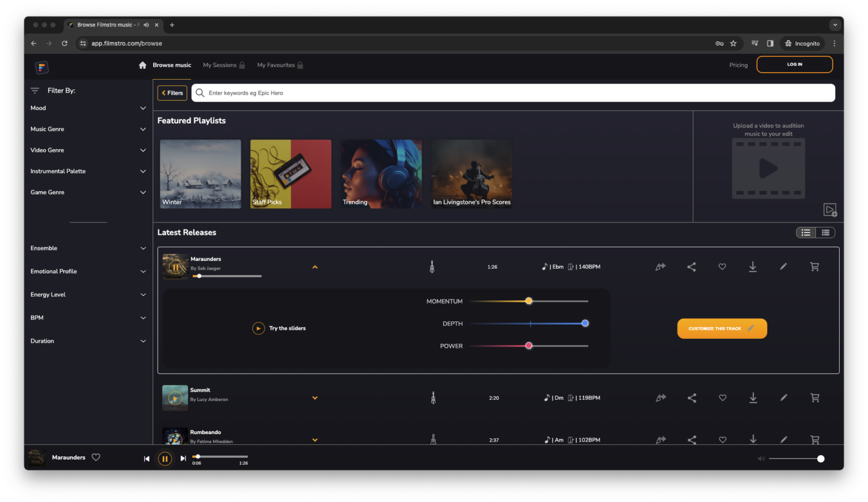Expand the Mood filter section
This screenshot has width=868, height=502.
click(x=88, y=108)
